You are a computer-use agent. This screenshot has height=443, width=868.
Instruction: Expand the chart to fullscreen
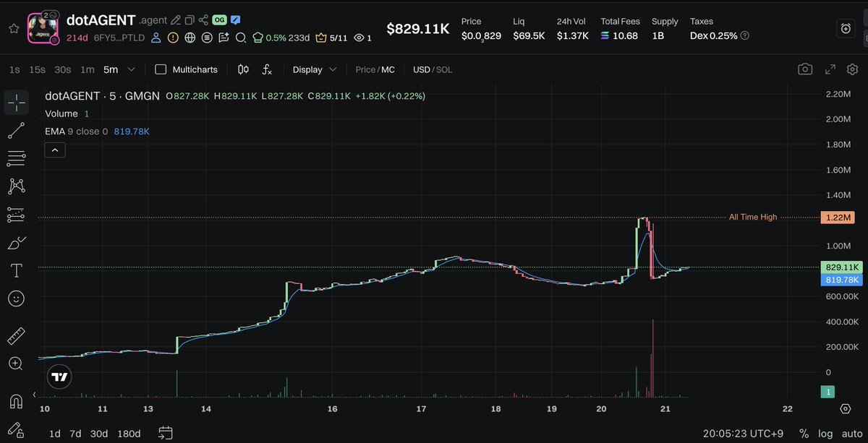coord(831,69)
